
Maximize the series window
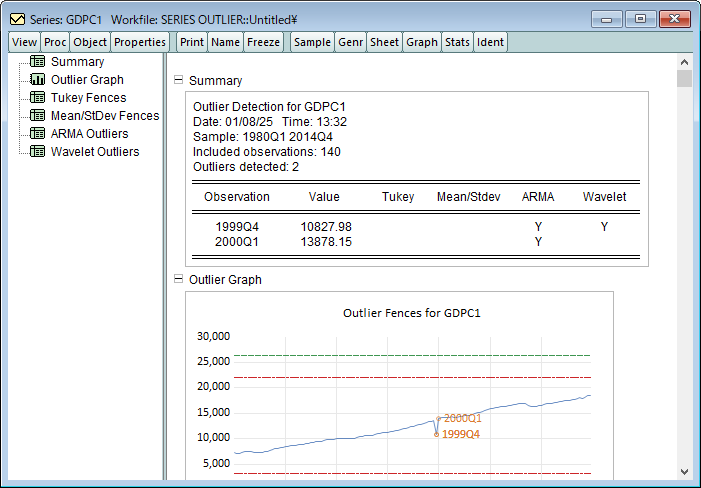(x=640, y=19)
